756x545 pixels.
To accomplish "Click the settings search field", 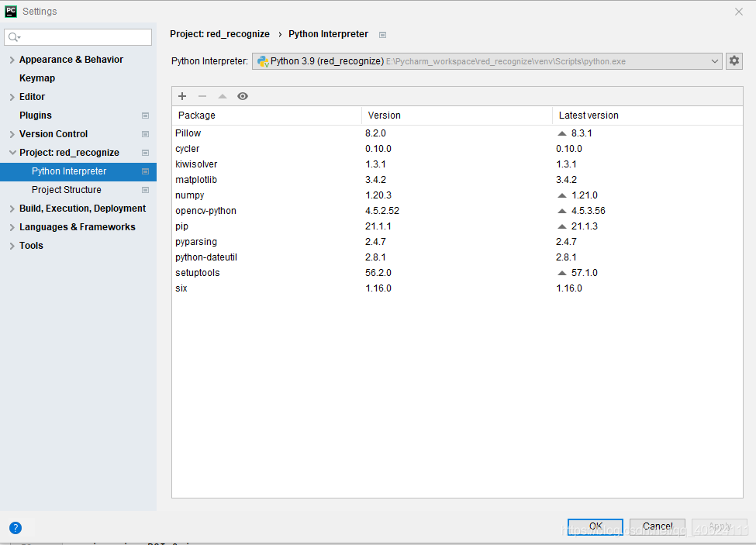I will [x=78, y=37].
